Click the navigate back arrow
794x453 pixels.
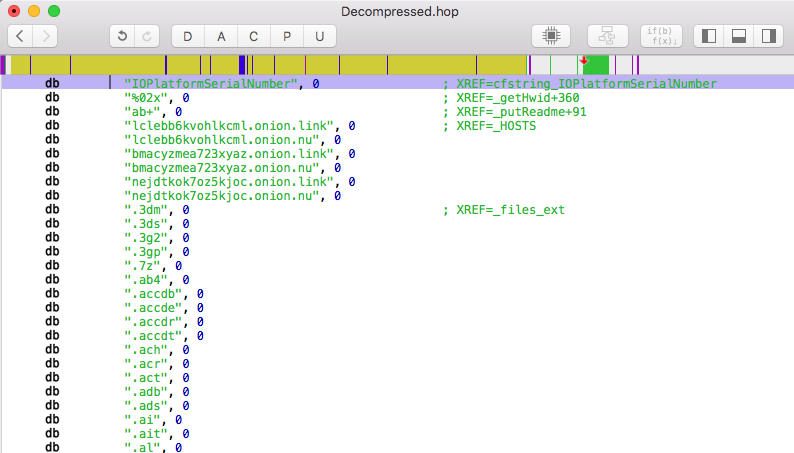(20, 36)
